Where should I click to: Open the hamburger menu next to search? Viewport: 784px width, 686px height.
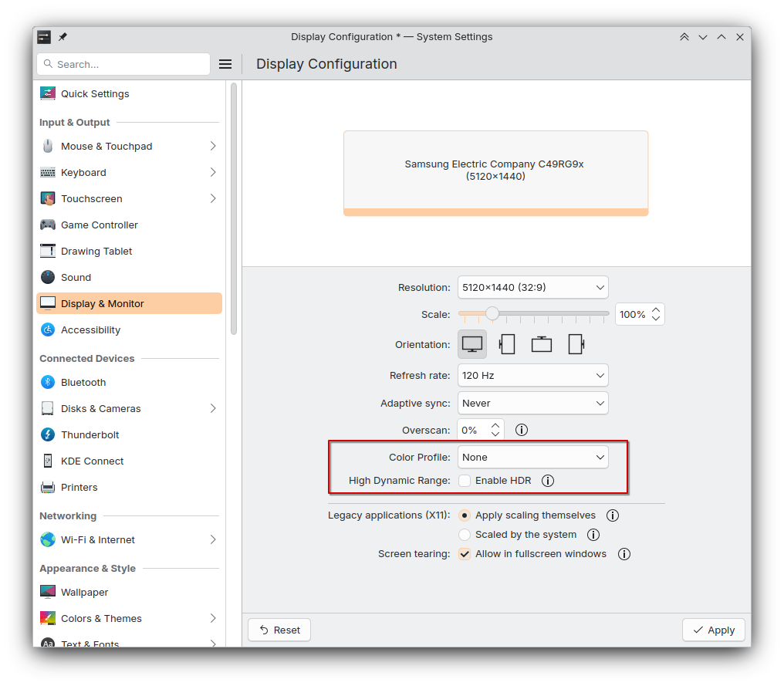click(x=225, y=64)
